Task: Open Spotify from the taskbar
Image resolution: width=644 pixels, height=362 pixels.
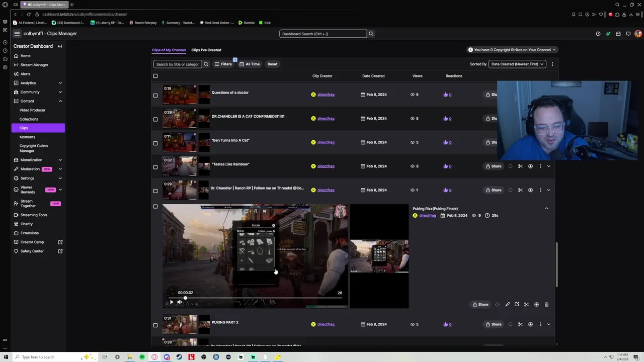Action: [x=142, y=357]
